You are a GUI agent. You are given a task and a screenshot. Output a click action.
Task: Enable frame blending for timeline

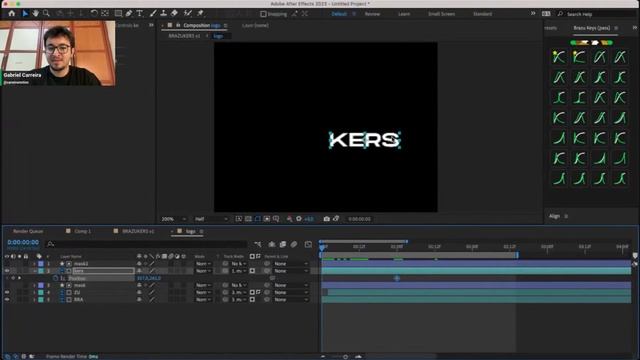[x=283, y=244]
